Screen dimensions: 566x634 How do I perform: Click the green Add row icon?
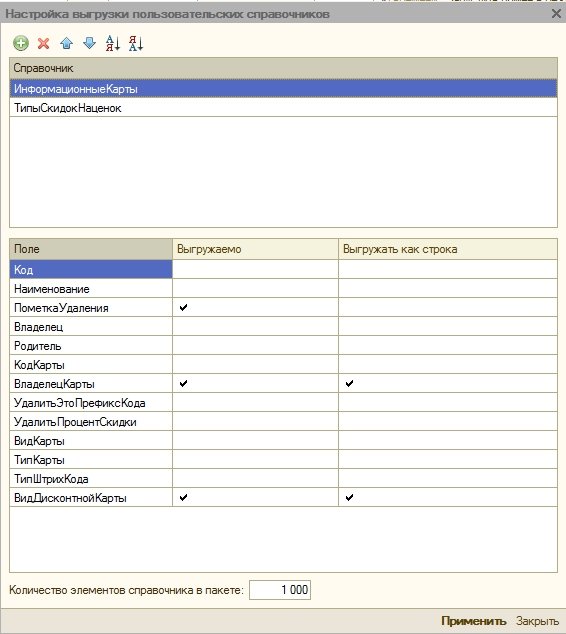coord(21,43)
